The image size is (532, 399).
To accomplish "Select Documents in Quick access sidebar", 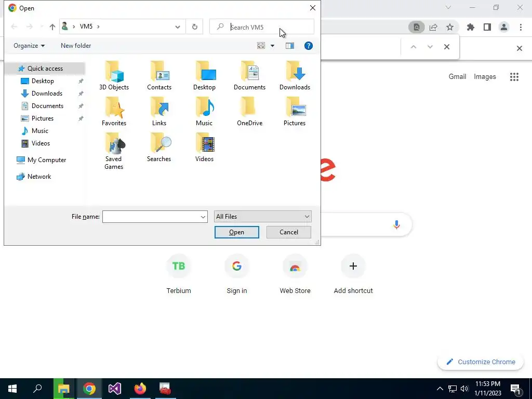I will tap(47, 106).
